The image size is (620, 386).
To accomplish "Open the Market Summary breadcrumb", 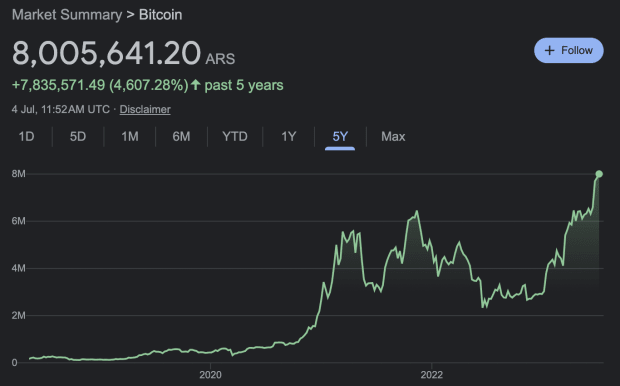I will (67, 15).
